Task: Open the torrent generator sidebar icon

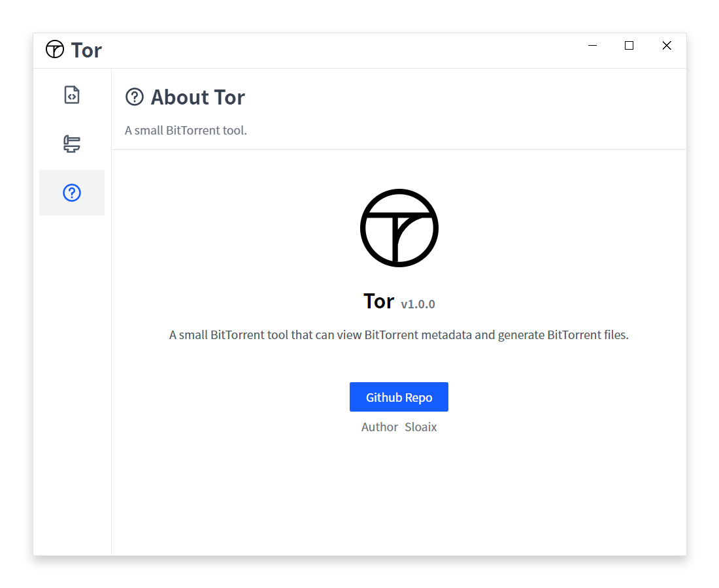Action: (72, 144)
